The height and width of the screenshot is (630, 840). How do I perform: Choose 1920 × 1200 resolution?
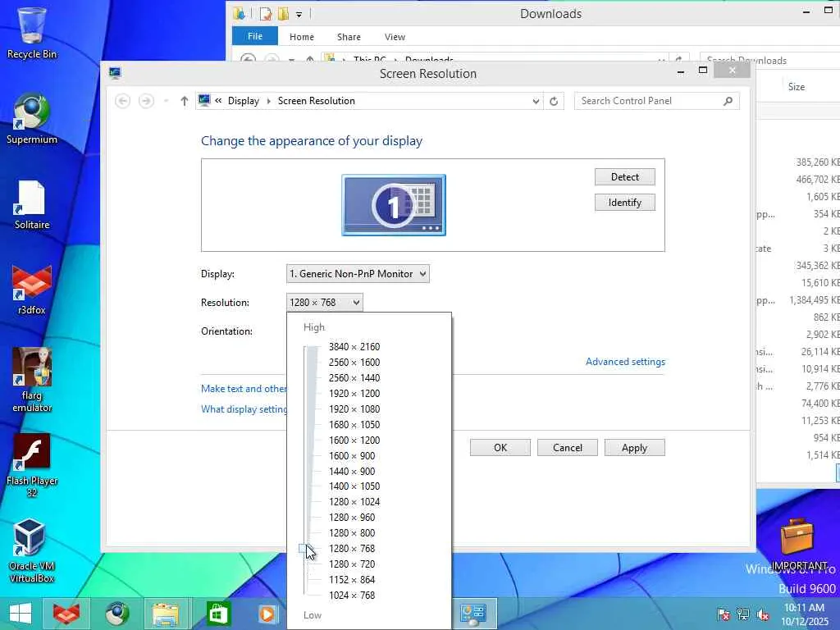[354, 393]
